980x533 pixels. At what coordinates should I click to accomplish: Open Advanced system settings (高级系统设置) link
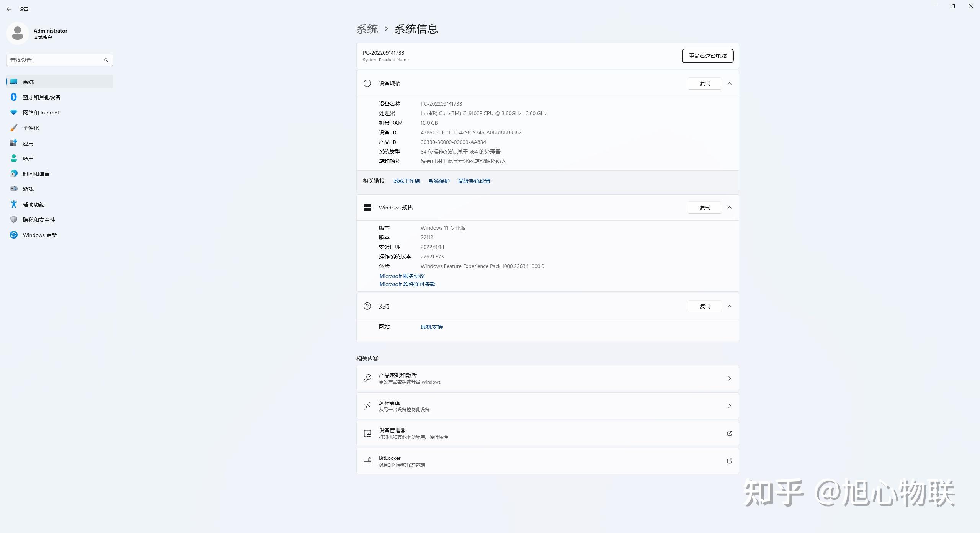click(474, 181)
